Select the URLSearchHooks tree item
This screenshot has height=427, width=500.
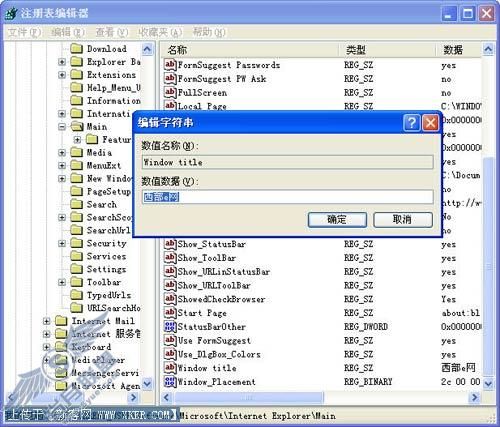(x=113, y=308)
